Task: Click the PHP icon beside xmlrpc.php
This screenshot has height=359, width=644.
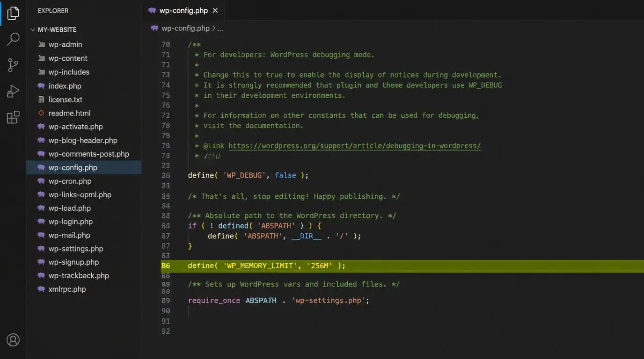Action: pos(41,289)
